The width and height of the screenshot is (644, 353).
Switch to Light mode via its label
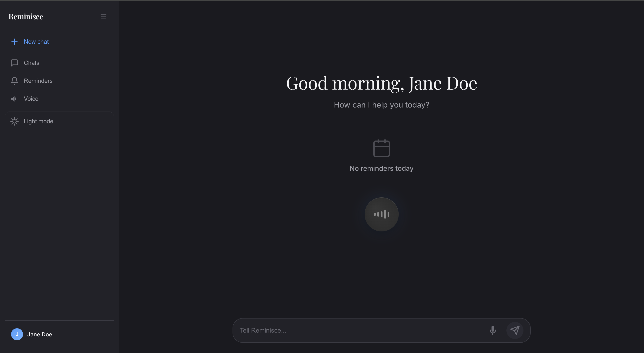pos(39,121)
